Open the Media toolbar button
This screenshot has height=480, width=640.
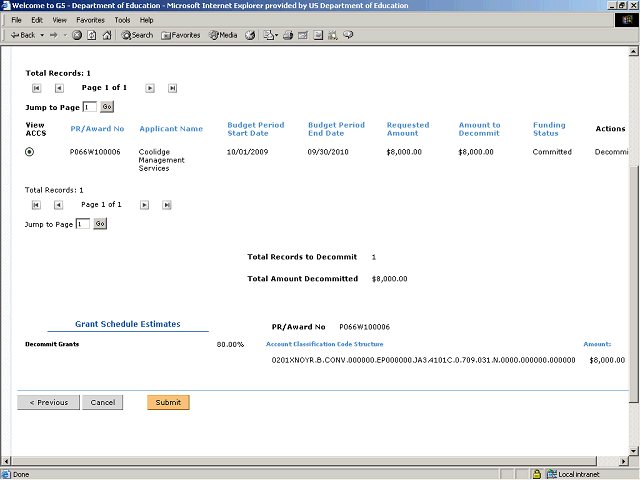point(223,35)
